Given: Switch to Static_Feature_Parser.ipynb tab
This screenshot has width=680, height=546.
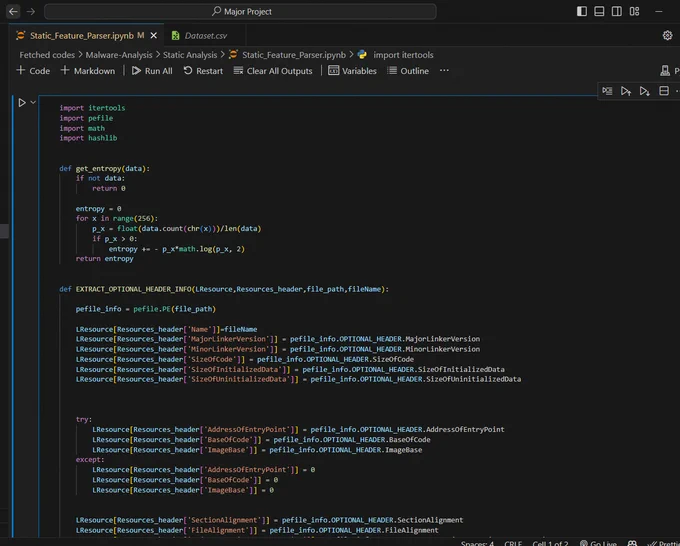Looking at the screenshot, I should [x=82, y=36].
